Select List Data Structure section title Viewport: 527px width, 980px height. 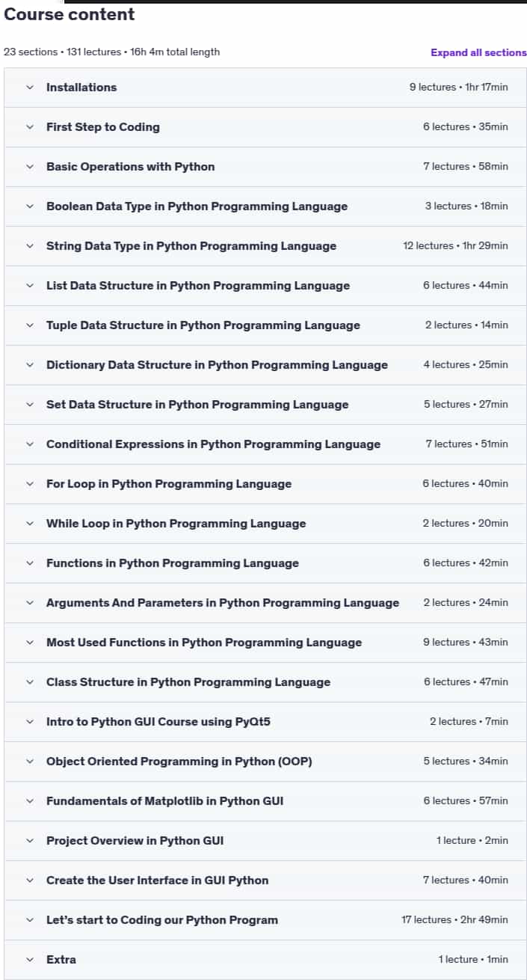pyautogui.click(x=198, y=286)
